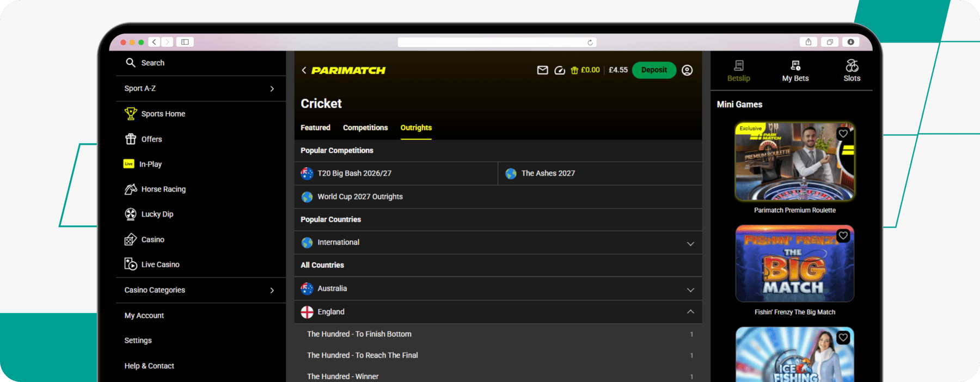Open the user profile icon
Screen dimensions: 980x382
pos(687,70)
